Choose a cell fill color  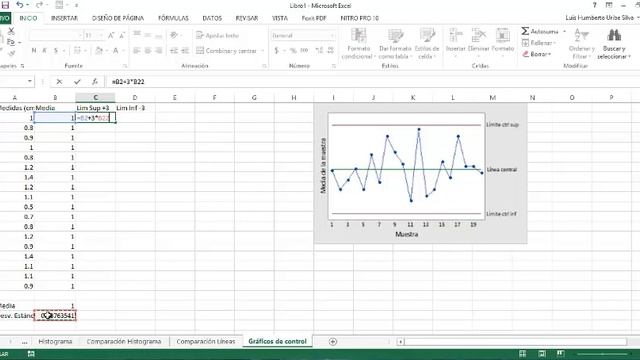(x=98, y=51)
